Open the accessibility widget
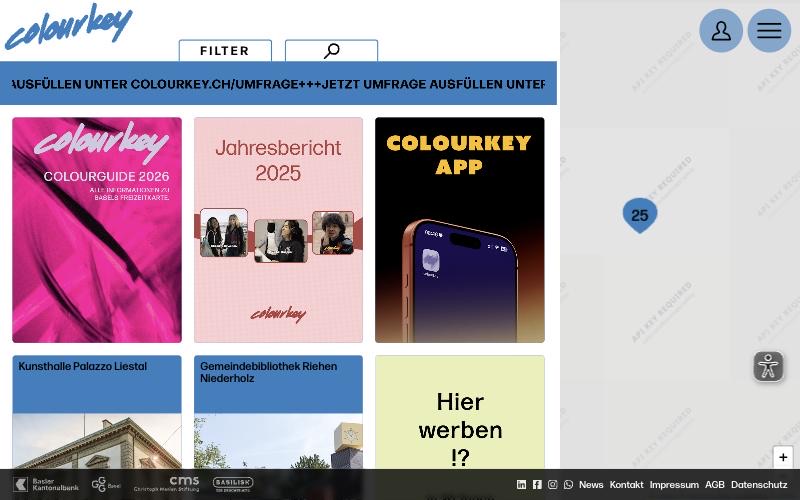This screenshot has width=800, height=500. [768, 366]
